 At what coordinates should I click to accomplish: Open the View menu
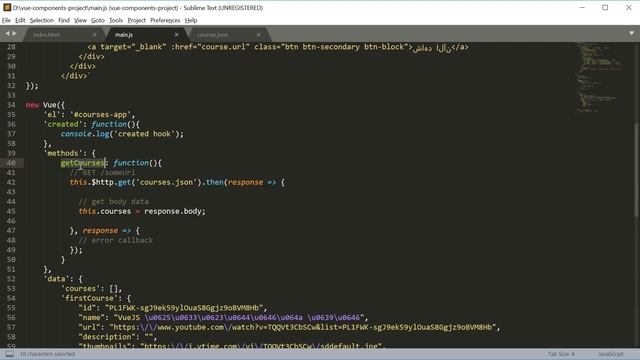[x=80, y=20]
